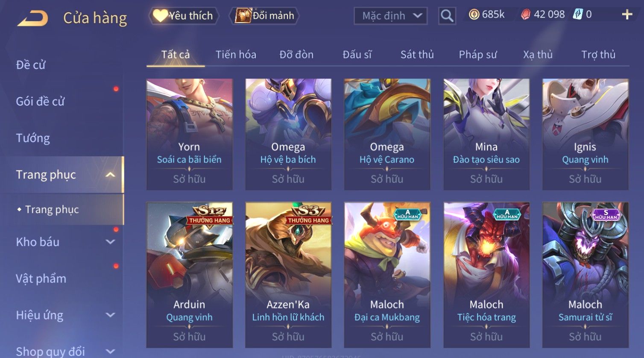The height and width of the screenshot is (358, 644).
Task: Click the red gem icon showing 42 098
Action: click(526, 15)
